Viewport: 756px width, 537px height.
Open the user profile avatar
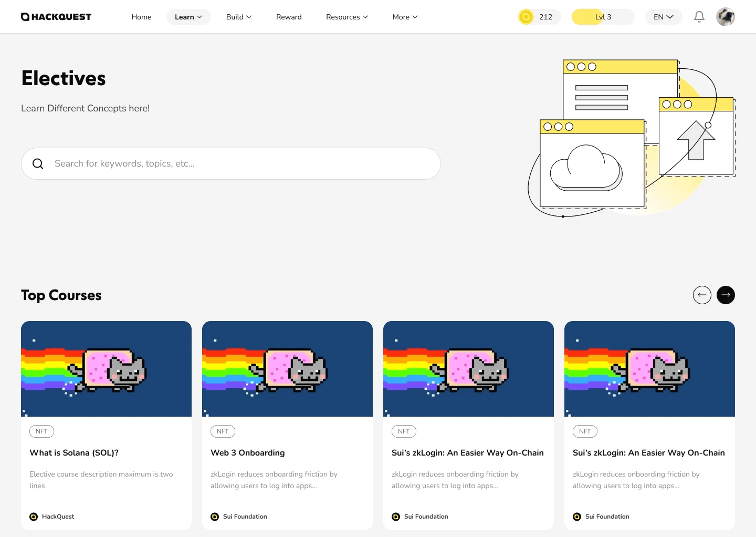[726, 17]
